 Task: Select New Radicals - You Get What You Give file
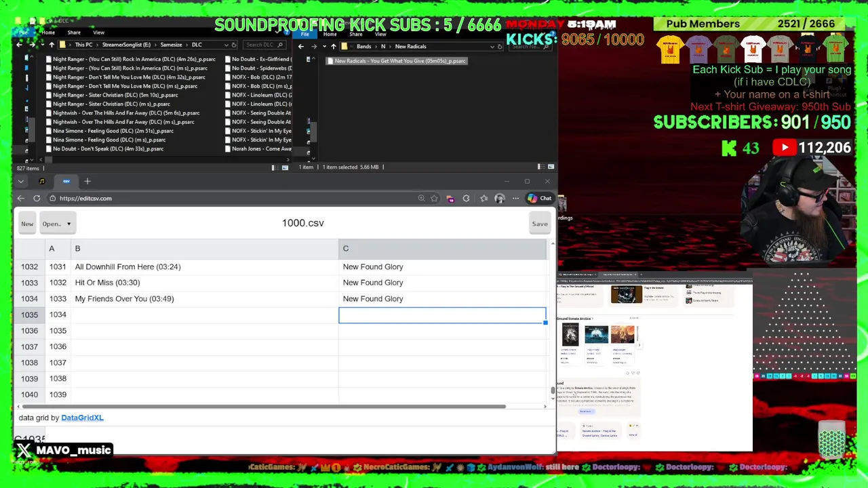pos(396,61)
